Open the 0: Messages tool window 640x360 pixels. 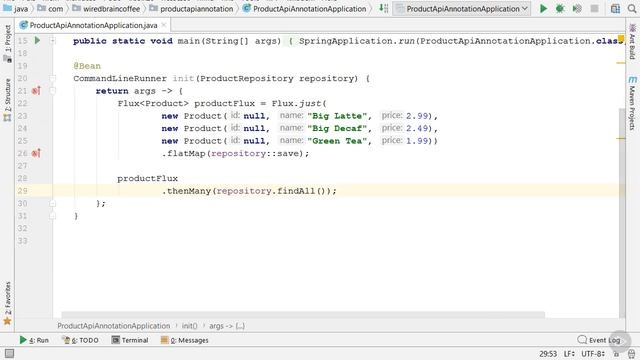pyautogui.click(x=184, y=340)
